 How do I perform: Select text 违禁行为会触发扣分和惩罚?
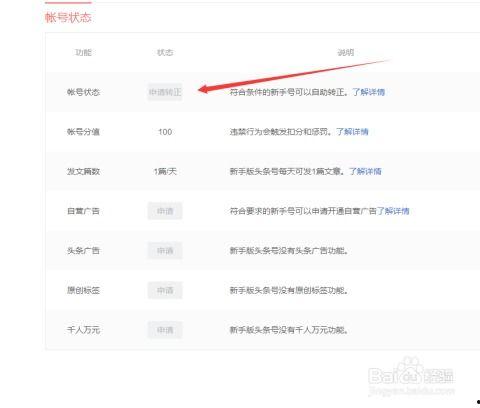point(280,132)
